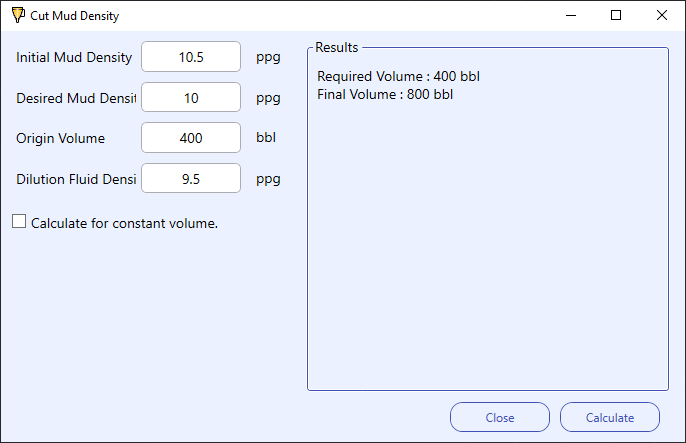The width and height of the screenshot is (686, 443).
Task: Enable Calculate for constant volume checkbox
Action: (x=19, y=221)
